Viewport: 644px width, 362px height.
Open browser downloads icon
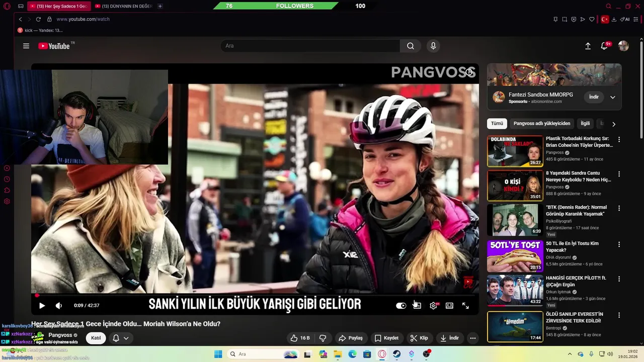pyautogui.click(x=614, y=19)
